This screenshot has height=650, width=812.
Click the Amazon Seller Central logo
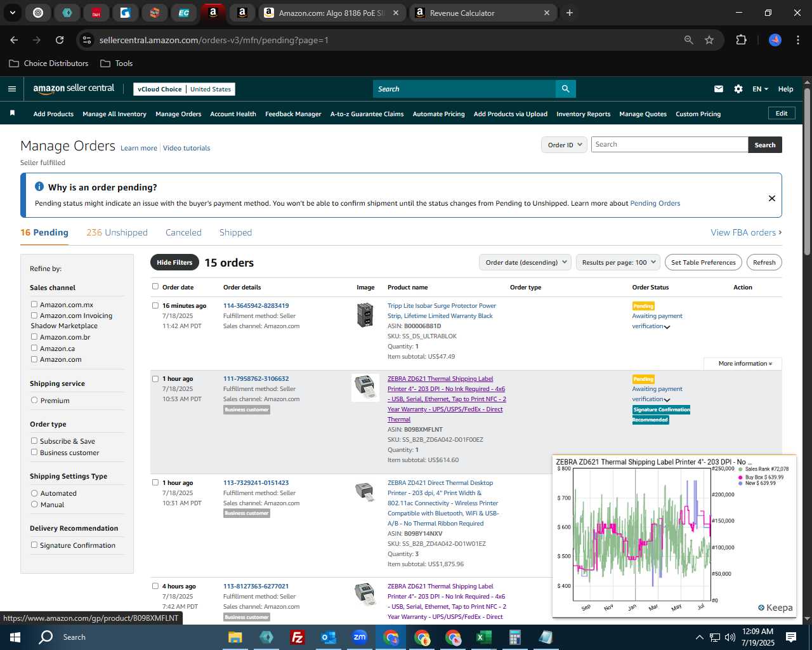tap(74, 89)
